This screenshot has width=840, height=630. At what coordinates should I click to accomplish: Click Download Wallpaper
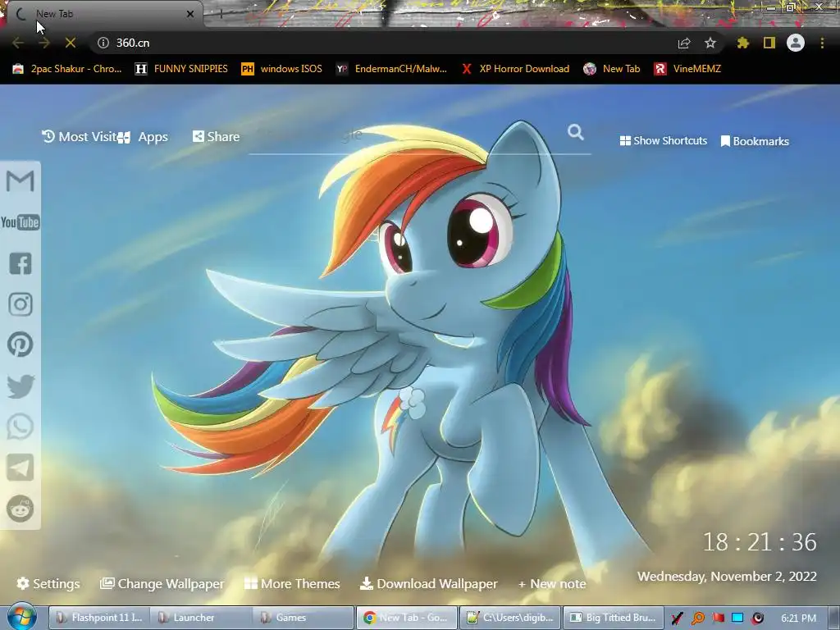[428, 583]
